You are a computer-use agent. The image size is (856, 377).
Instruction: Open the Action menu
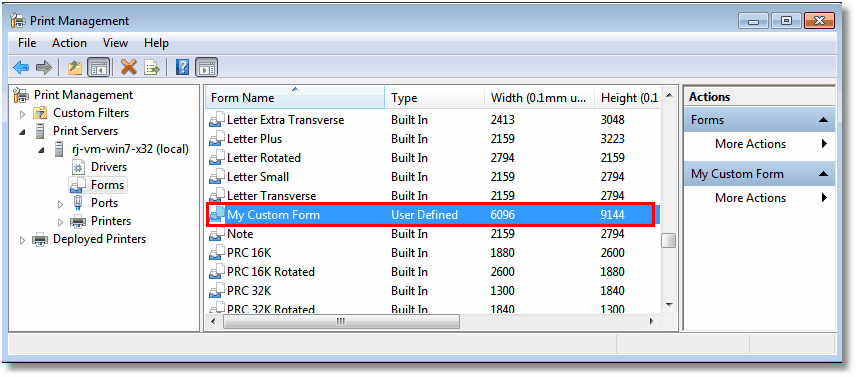[69, 43]
